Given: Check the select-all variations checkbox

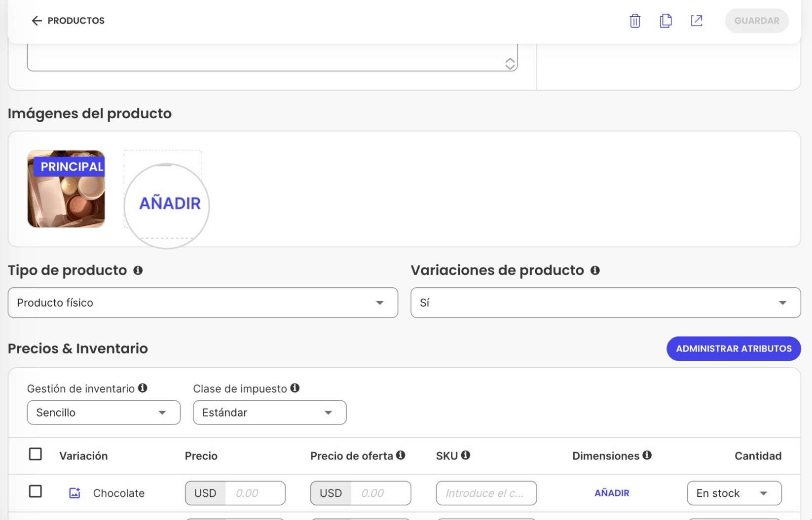Looking at the screenshot, I should (x=36, y=454).
